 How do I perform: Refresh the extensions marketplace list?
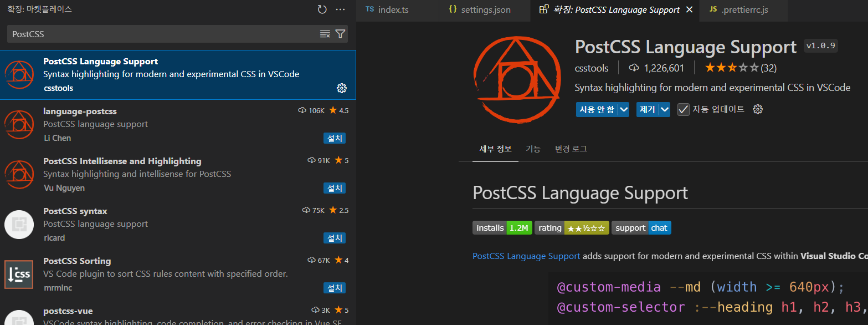click(x=322, y=9)
